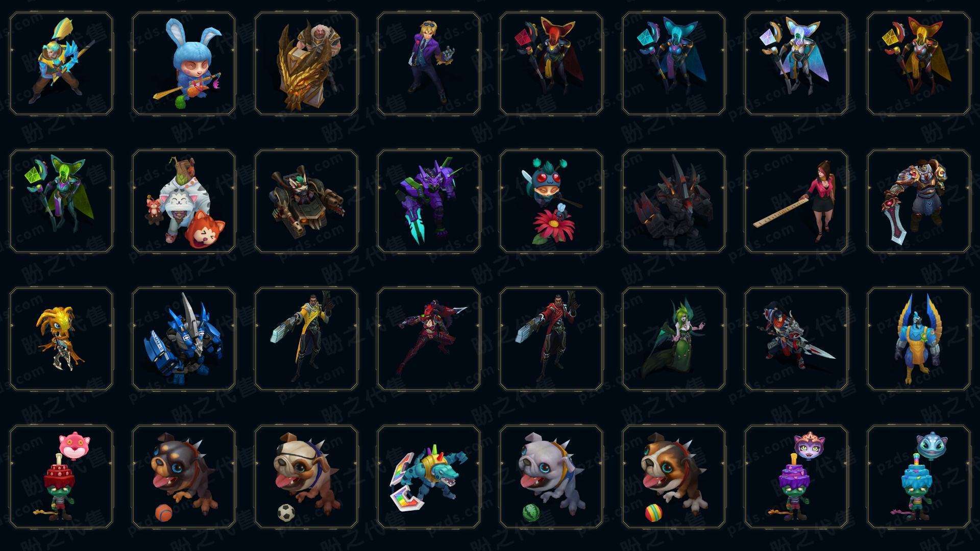
Task: Select the brown bulldog with striped ball
Action: (x=674, y=477)
